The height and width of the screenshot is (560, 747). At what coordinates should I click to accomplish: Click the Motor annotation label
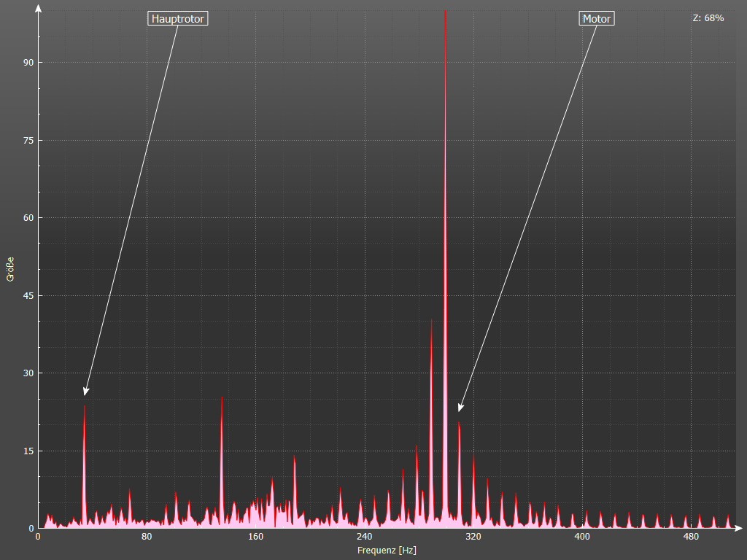[597, 19]
